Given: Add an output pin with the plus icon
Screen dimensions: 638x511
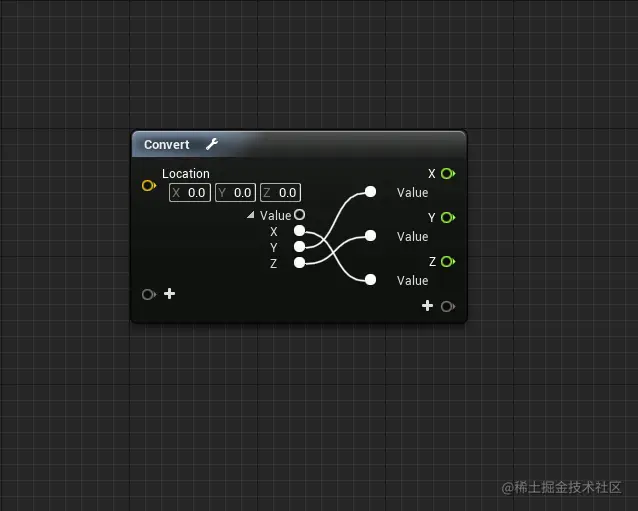Looking at the screenshot, I should pos(427,306).
